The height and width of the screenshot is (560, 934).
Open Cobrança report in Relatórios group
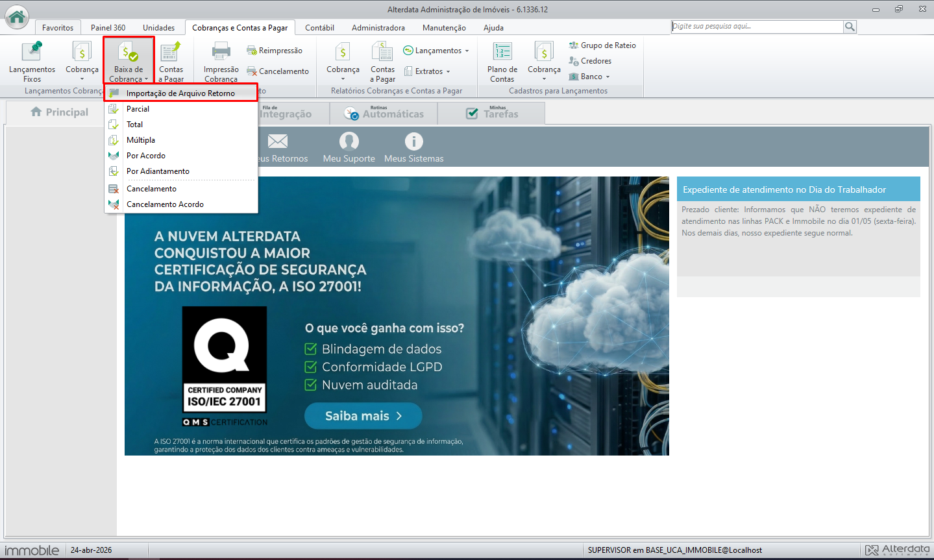343,62
